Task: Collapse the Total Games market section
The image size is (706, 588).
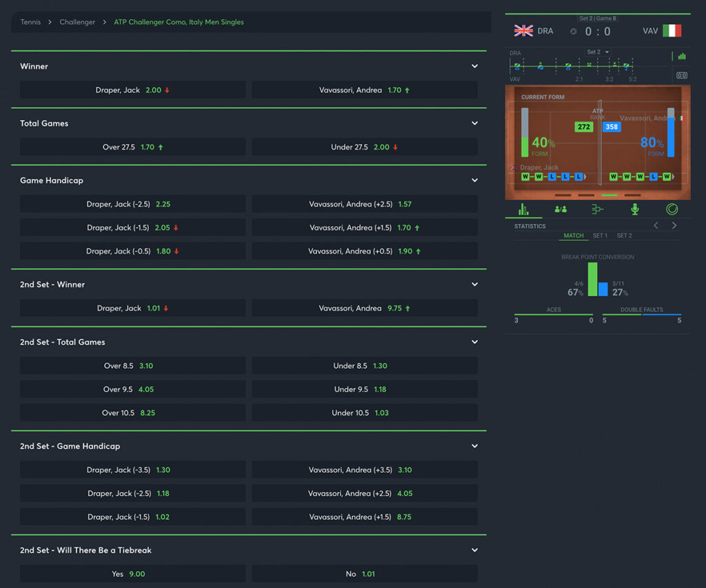Action: (474, 123)
